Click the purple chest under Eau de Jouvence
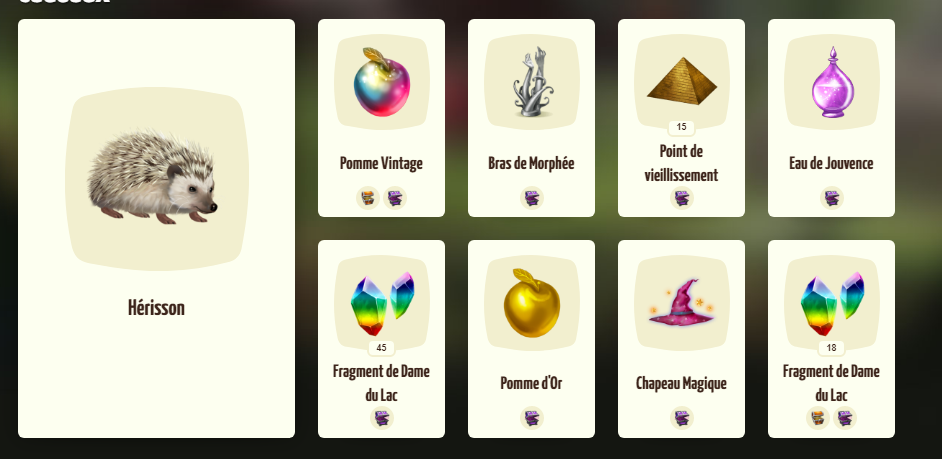 coord(832,198)
